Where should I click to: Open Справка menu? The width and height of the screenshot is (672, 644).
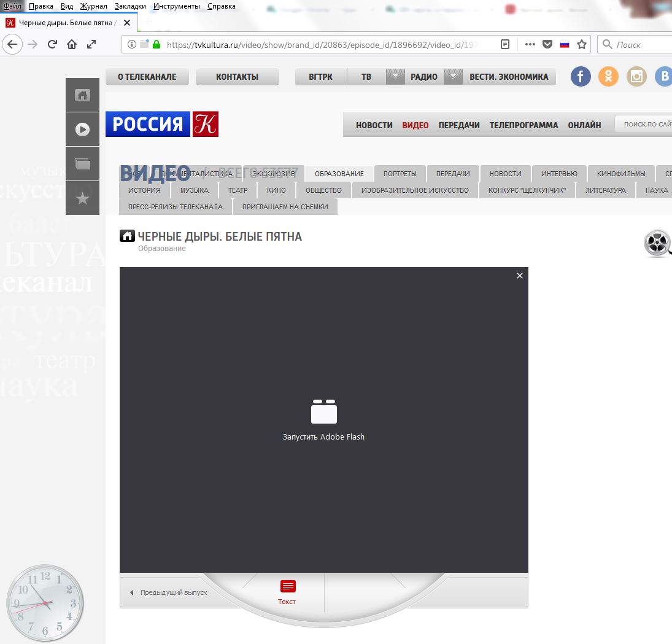click(x=221, y=6)
